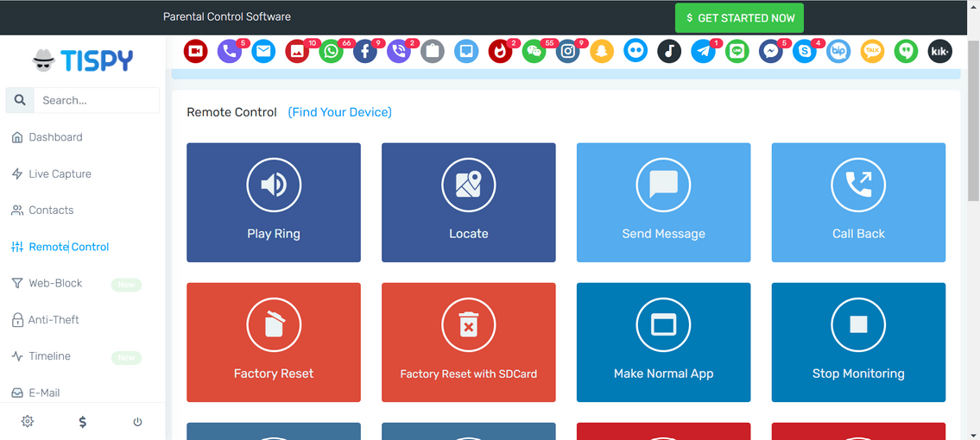
Task: Click the Locate tile
Action: point(469,203)
